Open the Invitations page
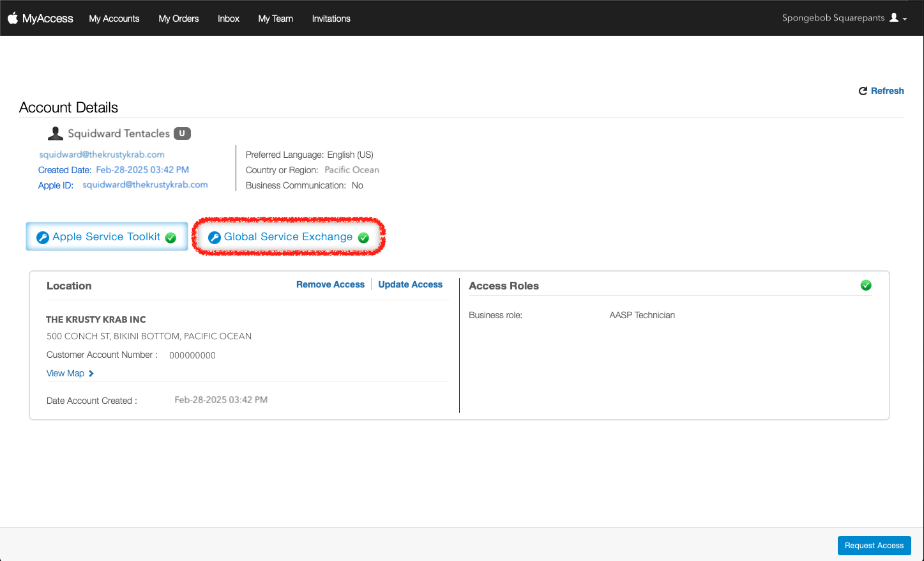Image resolution: width=924 pixels, height=561 pixels. tap(331, 19)
